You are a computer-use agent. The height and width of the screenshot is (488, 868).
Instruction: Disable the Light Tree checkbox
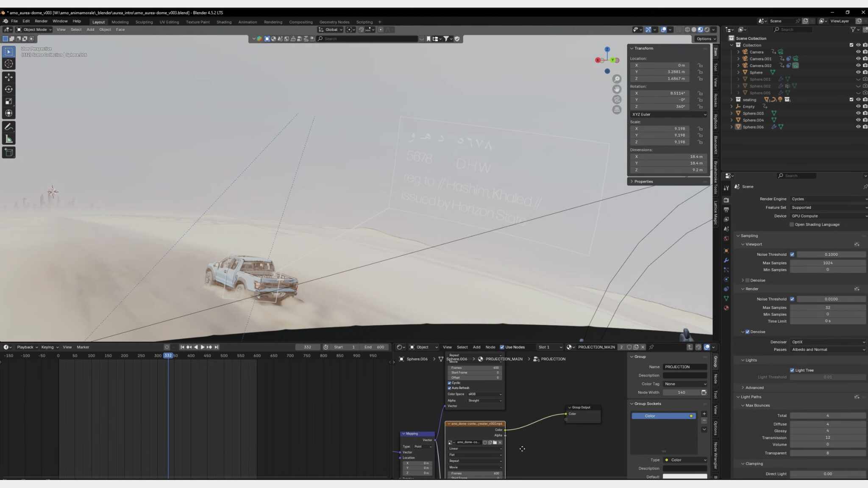792,370
